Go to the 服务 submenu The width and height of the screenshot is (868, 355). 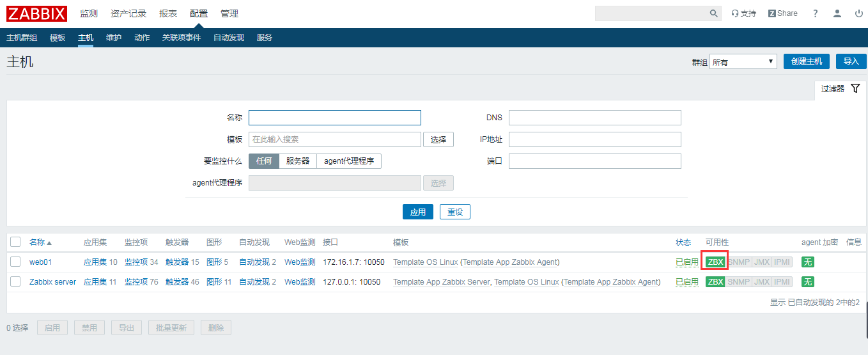[x=265, y=38]
